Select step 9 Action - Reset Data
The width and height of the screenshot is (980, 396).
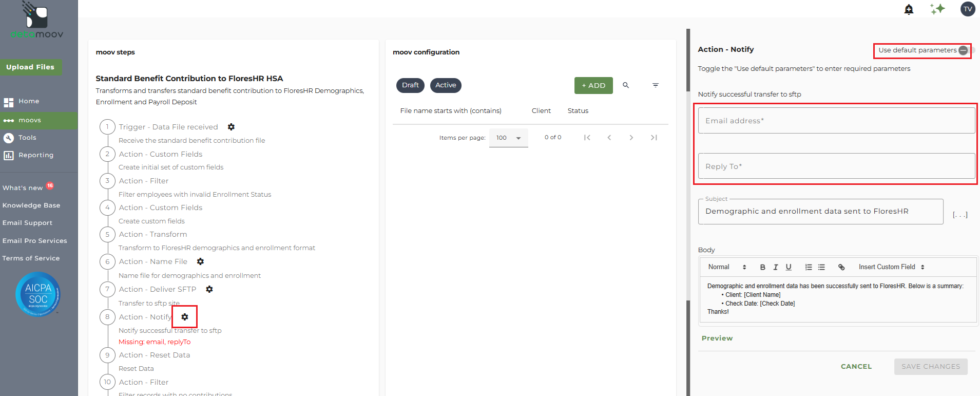pos(155,355)
